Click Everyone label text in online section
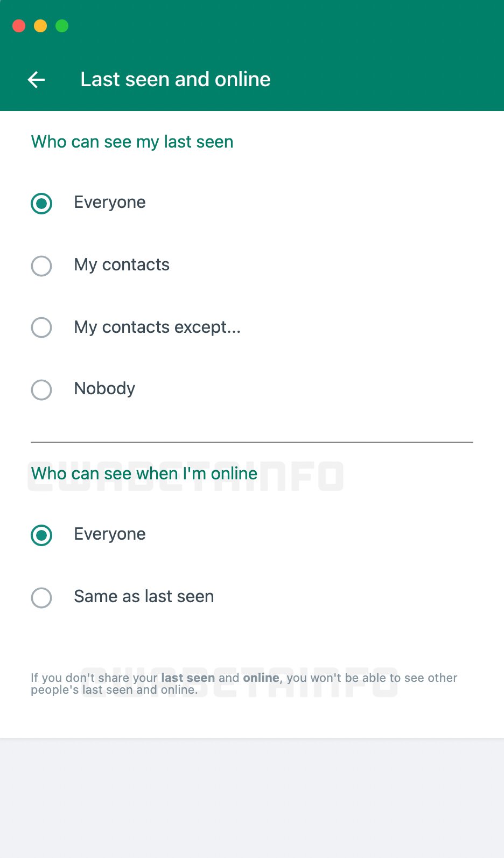 (x=110, y=534)
